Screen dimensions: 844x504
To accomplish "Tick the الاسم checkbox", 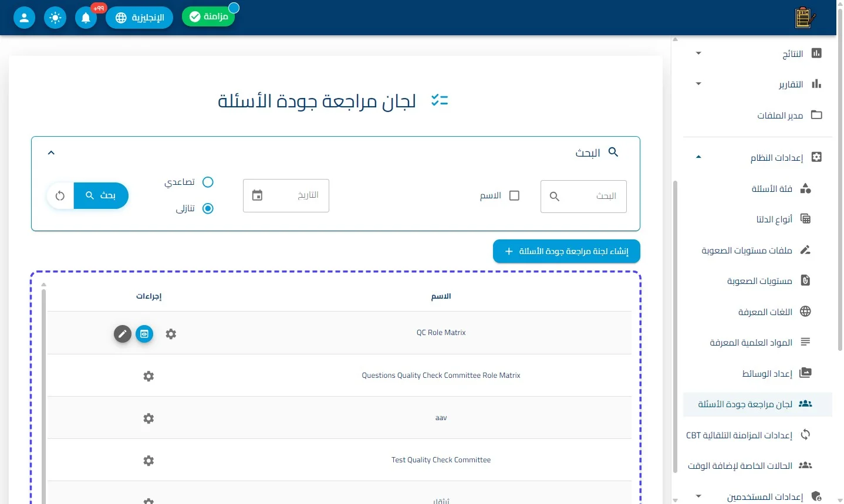I will [x=514, y=195].
